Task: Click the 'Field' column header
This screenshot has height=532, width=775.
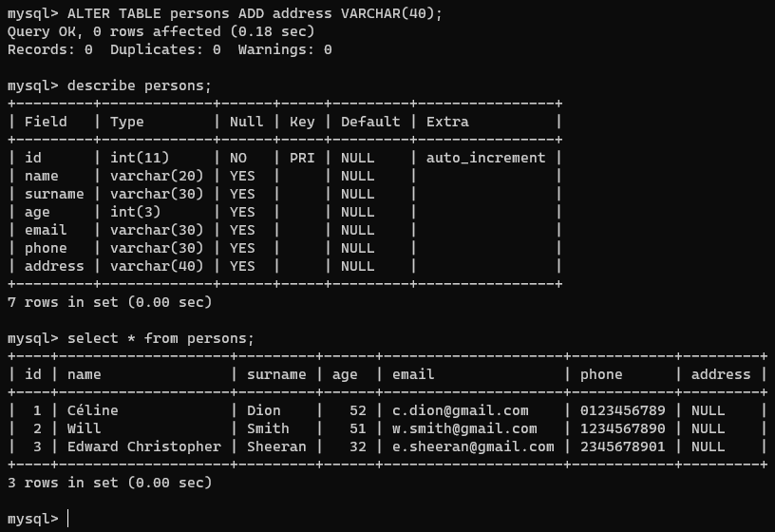Action: click(x=46, y=122)
